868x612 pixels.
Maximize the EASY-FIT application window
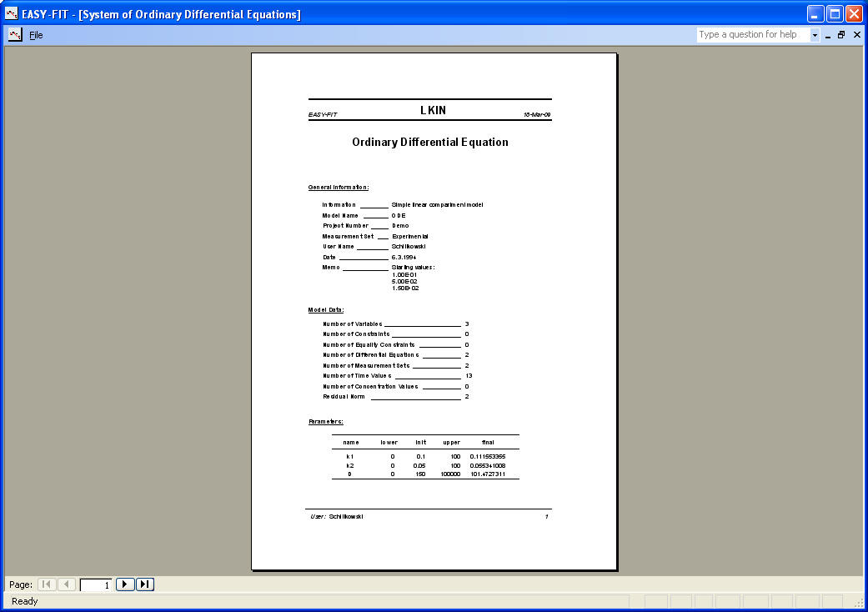pos(835,14)
